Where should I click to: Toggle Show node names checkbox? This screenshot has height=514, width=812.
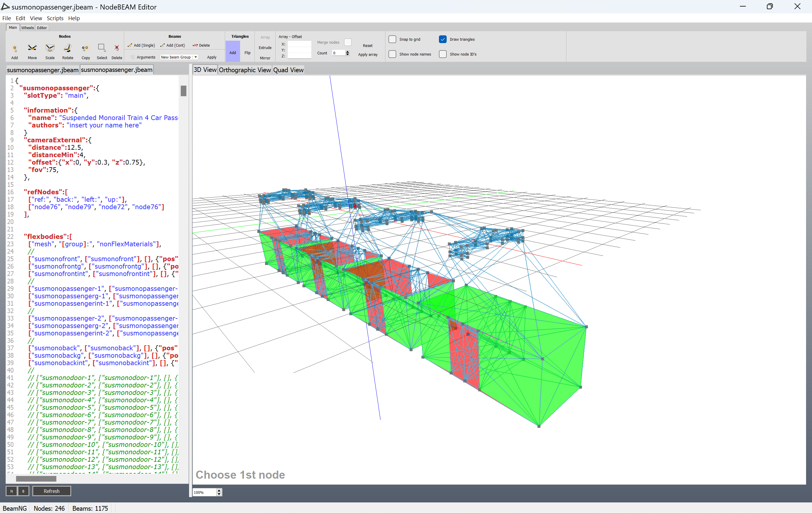pyautogui.click(x=392, y=54)
